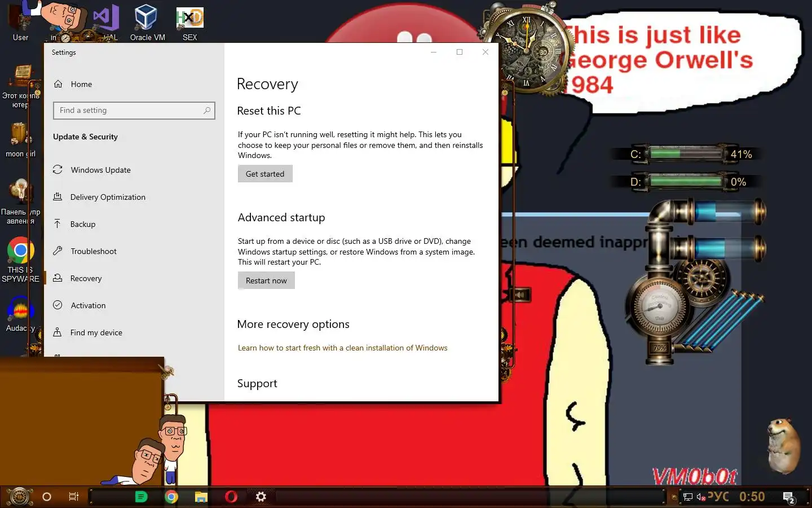
Task: Open the notification center icon
Action: click(789, 497)
